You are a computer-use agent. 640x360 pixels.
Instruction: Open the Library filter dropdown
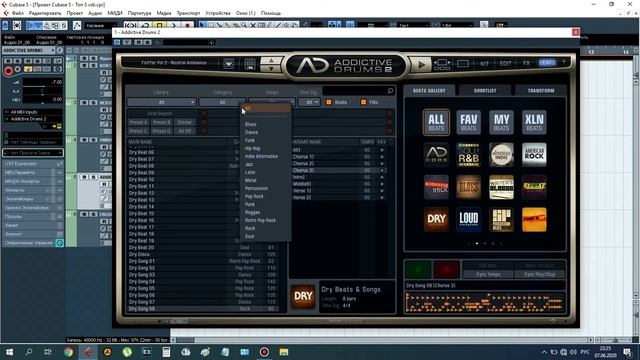click(162, 102)
